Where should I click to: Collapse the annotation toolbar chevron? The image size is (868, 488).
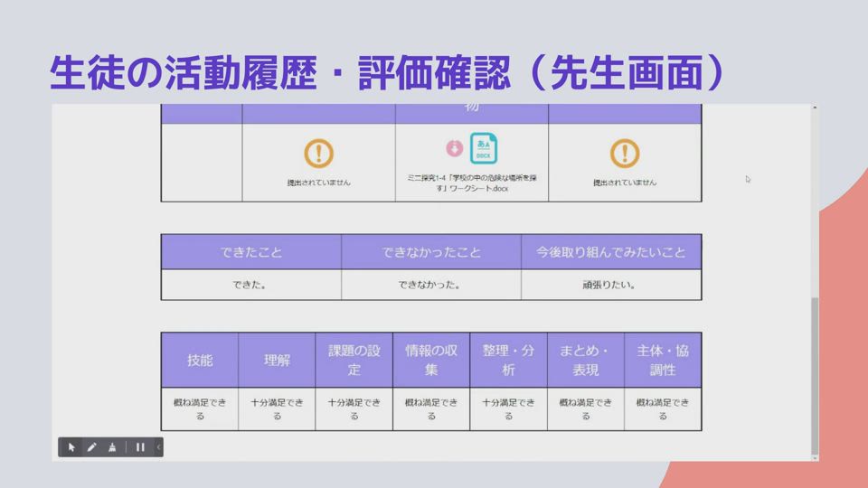159,447
